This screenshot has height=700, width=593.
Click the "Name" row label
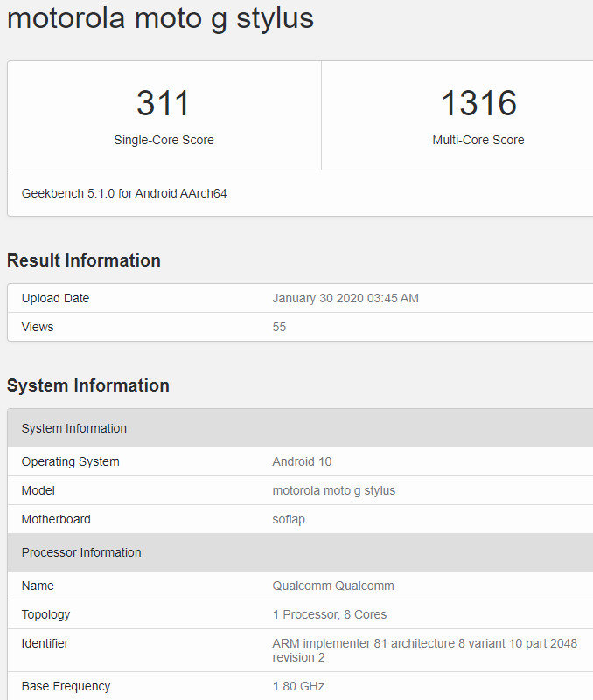pyautogui.click(x=38, y=586)
